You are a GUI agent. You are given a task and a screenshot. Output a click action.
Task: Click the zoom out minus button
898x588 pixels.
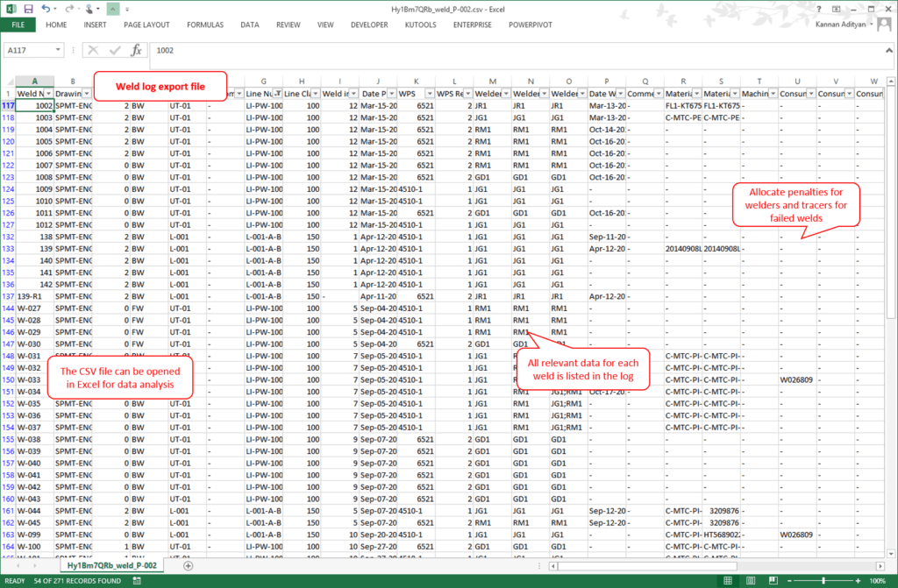(789, 581)
